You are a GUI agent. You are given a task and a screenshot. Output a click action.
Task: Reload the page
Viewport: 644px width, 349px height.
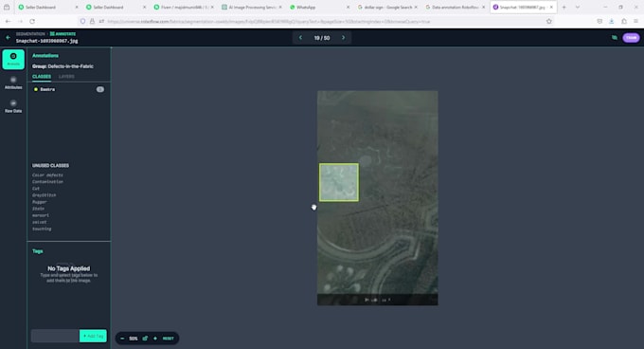click(32, 22)
